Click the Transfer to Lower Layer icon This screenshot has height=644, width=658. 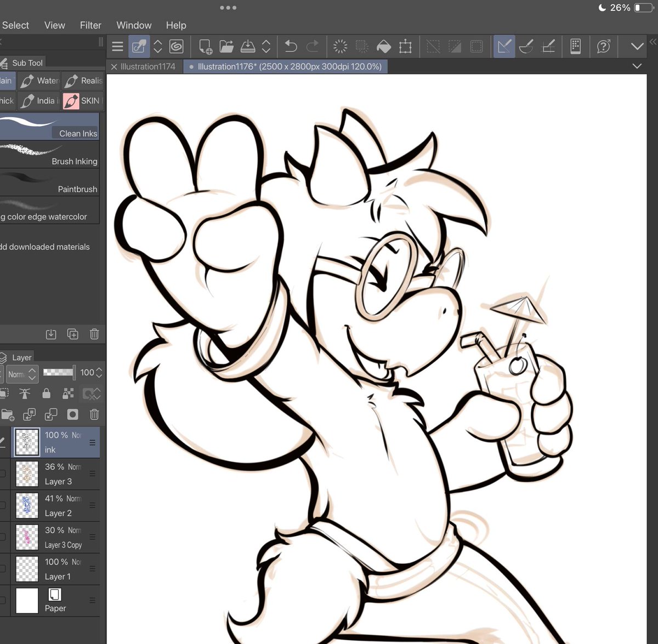point(29,414)
